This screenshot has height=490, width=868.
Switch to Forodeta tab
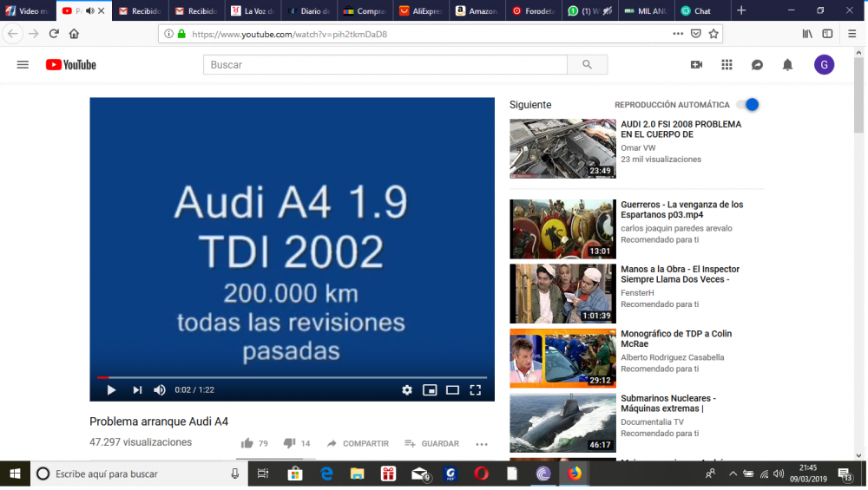coord(533,11)
